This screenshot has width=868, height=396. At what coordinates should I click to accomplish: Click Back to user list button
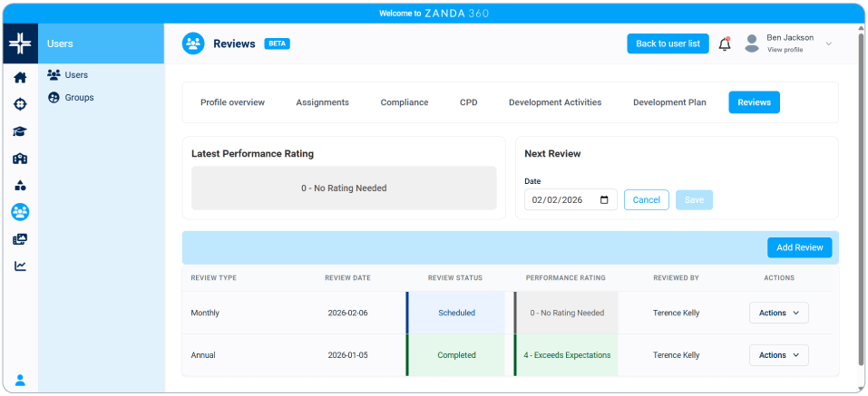[668, 43]
